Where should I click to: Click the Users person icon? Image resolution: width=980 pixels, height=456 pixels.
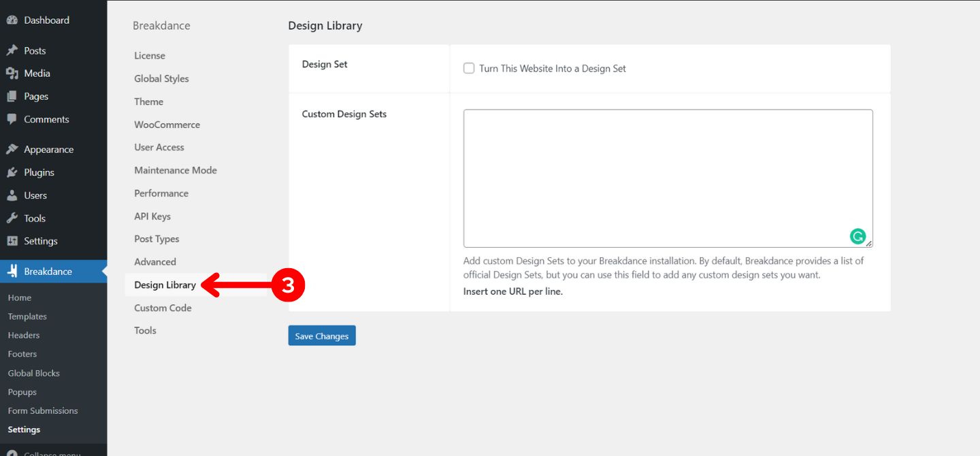[x=12, y=195]
